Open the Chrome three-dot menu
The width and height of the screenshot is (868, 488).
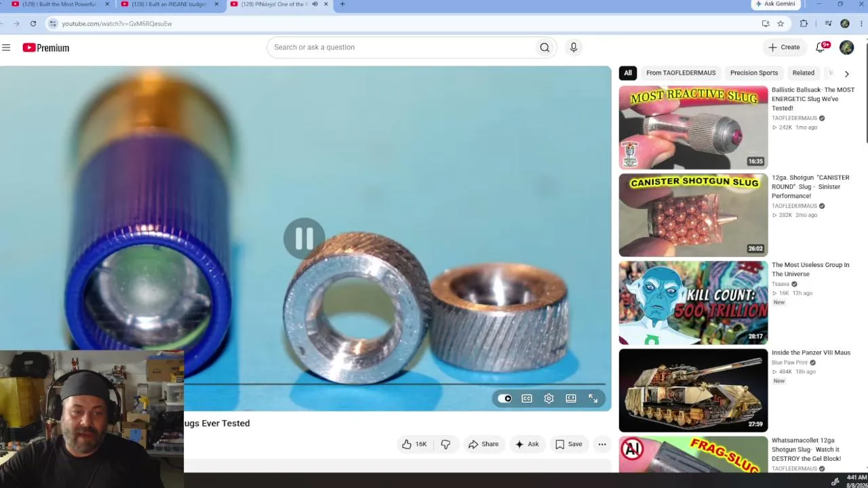[x=860, y=24]
